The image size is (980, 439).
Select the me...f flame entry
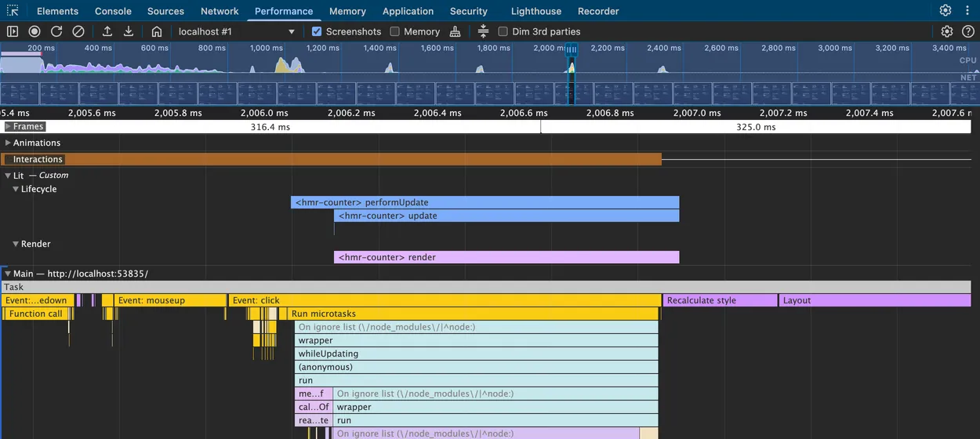point(314,394)
